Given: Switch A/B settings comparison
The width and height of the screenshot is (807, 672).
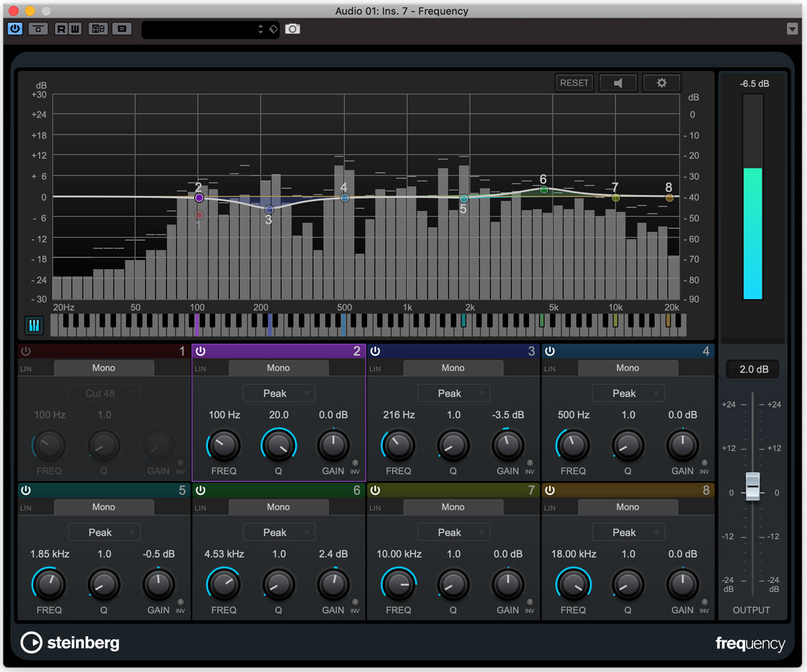Looking at the screenshot, I should coord(99,29).
